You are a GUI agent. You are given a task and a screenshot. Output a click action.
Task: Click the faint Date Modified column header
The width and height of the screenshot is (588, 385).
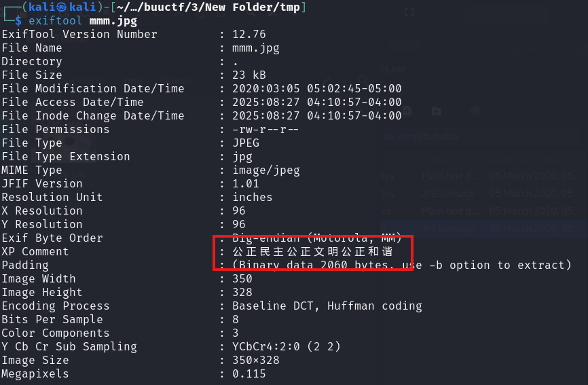[x=523, y=159]
